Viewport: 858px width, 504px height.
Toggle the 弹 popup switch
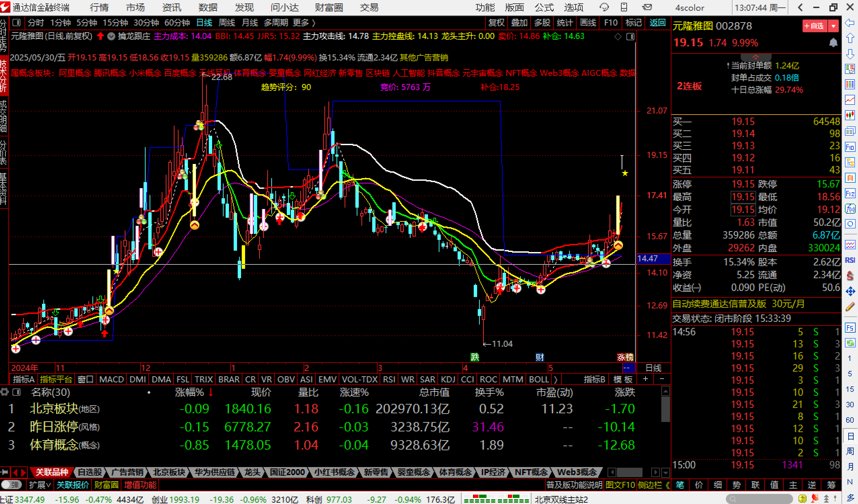coord(11,484)
